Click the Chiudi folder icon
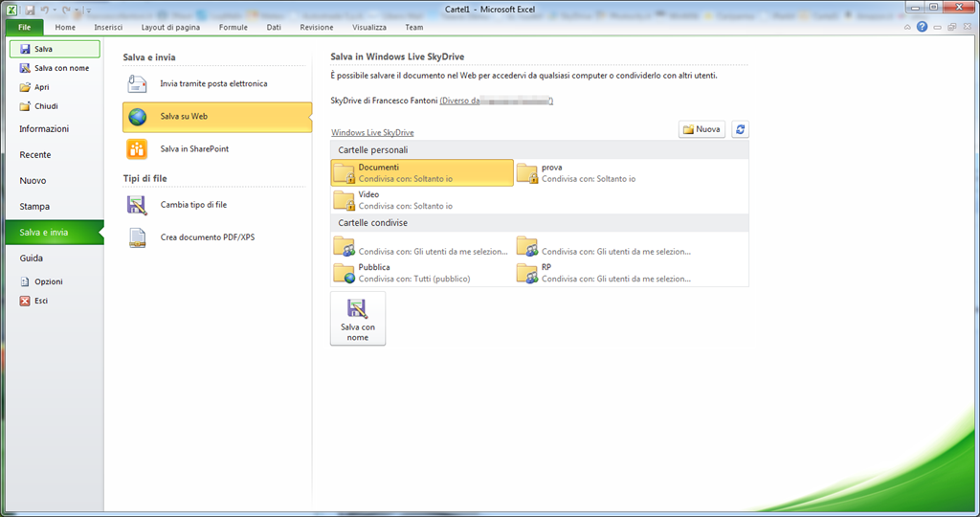The height and width of the screenshot is (517, 980). click(25, 106)
